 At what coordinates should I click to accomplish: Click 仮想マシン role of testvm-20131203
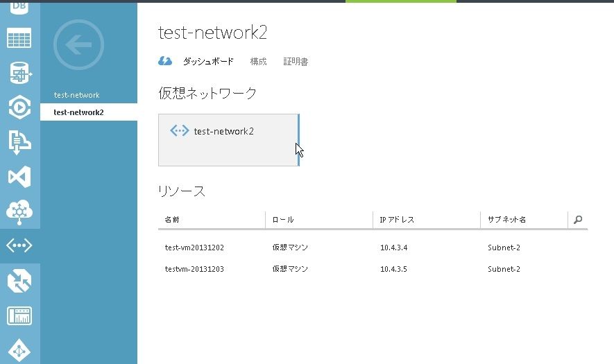point(290,269)
